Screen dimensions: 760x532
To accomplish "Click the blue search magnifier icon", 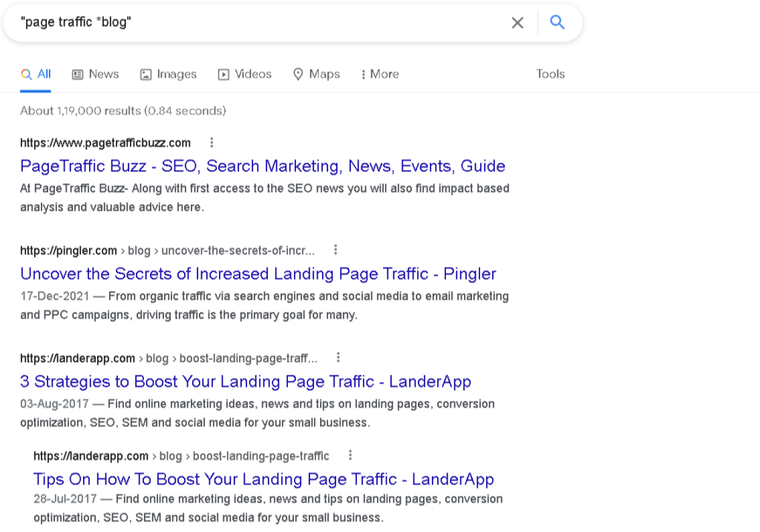I will (557, 22).
